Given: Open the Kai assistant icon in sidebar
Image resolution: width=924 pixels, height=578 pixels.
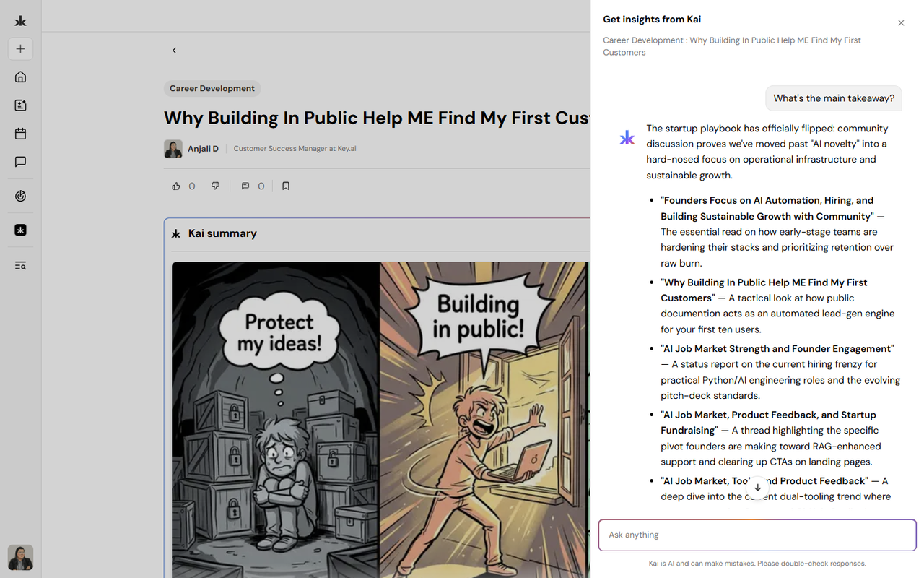Looking at the screenshot, I should point(20,230).
